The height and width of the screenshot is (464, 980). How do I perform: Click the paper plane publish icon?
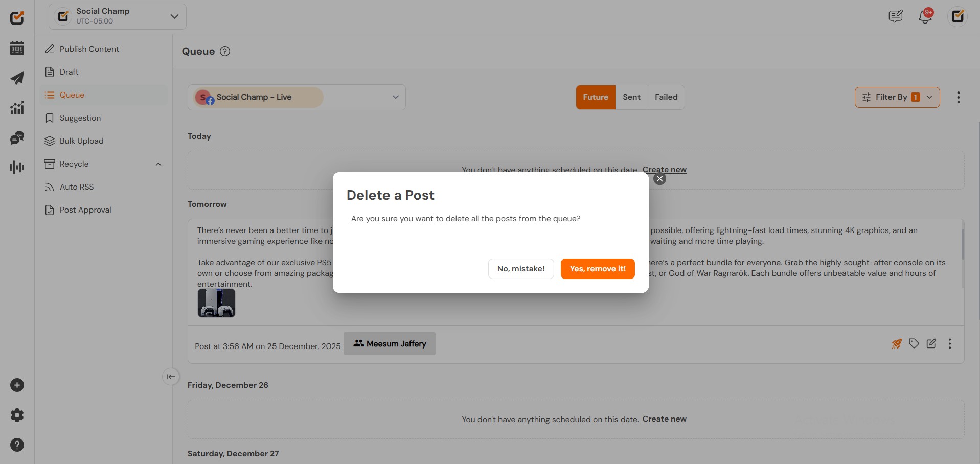pos(17,78)
